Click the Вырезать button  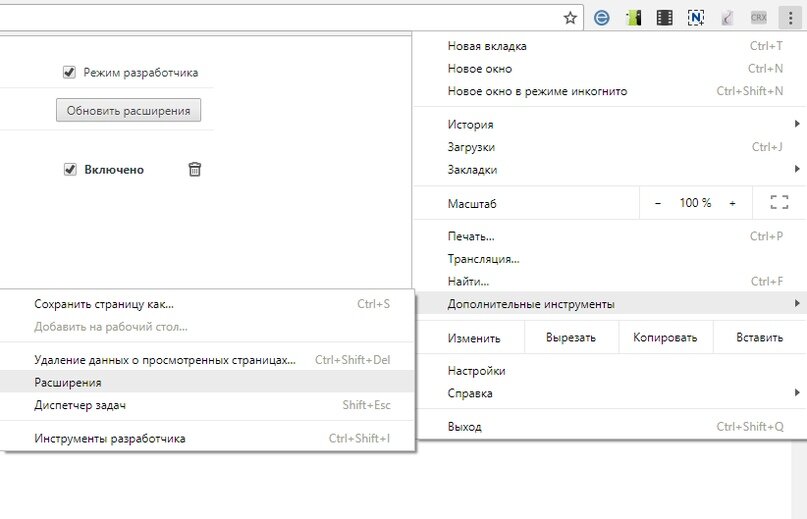(571, 337)
